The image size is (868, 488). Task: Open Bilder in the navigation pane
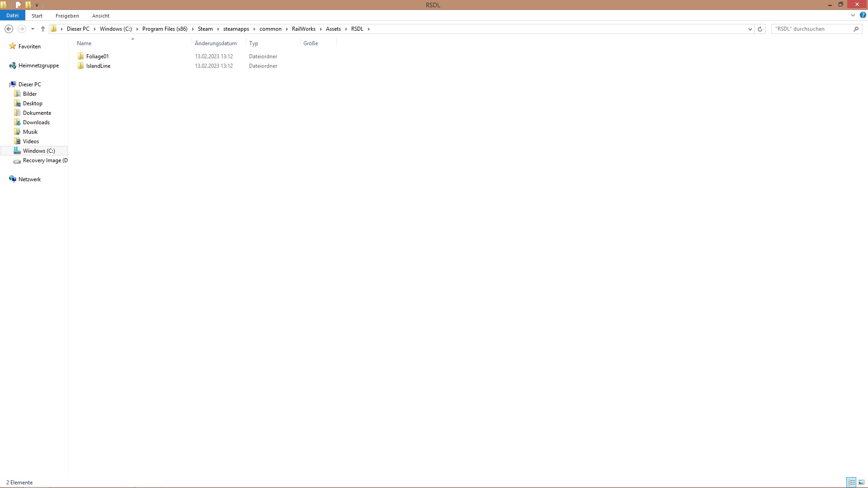(30, 94)
